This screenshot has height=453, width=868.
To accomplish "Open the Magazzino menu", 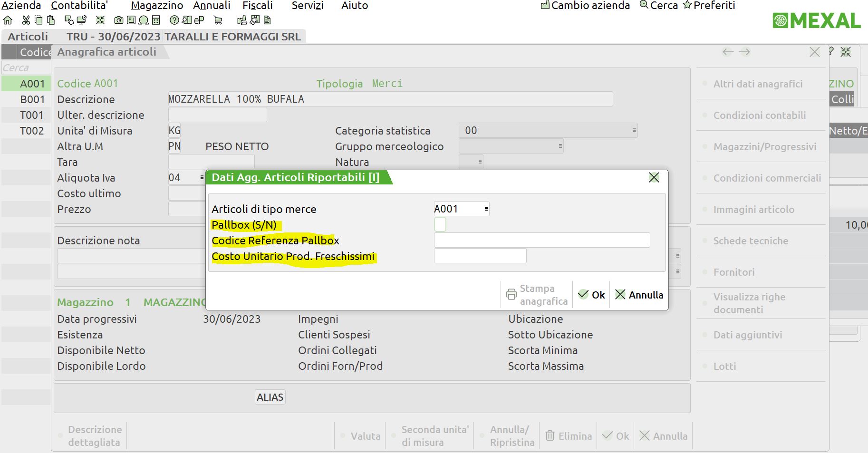I will point(157,6).
